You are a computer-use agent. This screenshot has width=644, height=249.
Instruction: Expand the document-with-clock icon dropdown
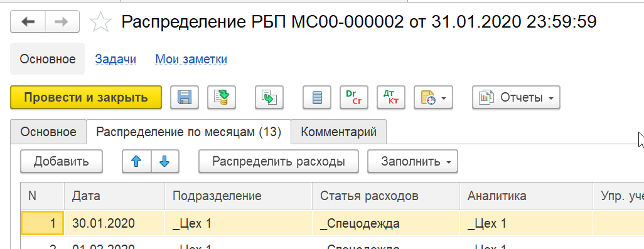pos(433,97)
